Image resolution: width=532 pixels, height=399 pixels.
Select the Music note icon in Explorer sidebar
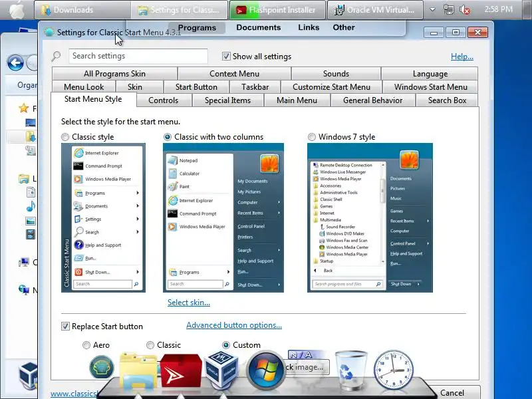click(31, 206)
